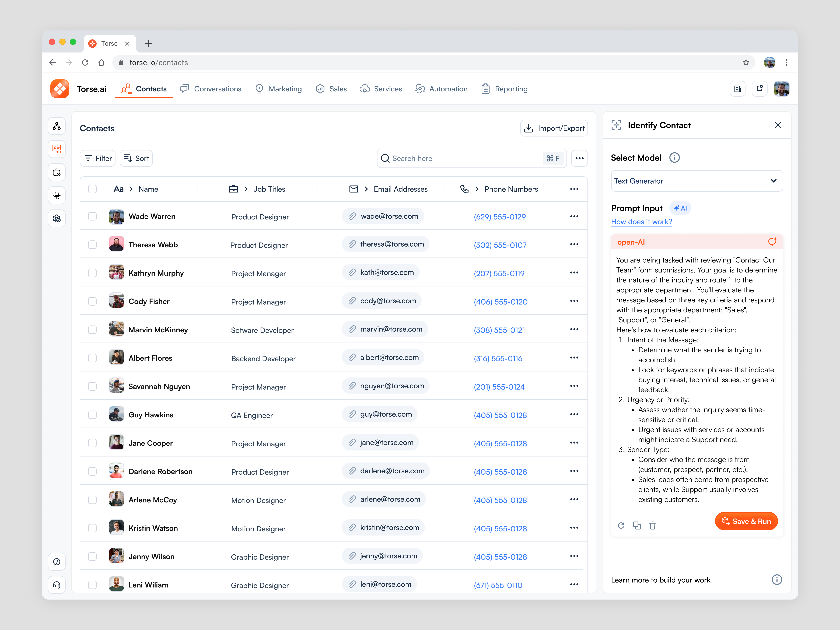Open the help icon at bottom left
The width and height of the screenshot is (840, 630).
click(57, 562)
